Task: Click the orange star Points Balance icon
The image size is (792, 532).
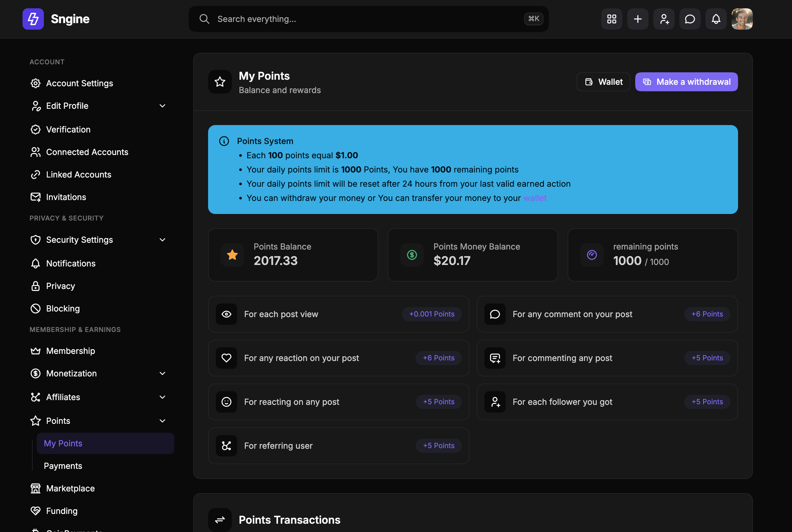Action: 232,255
